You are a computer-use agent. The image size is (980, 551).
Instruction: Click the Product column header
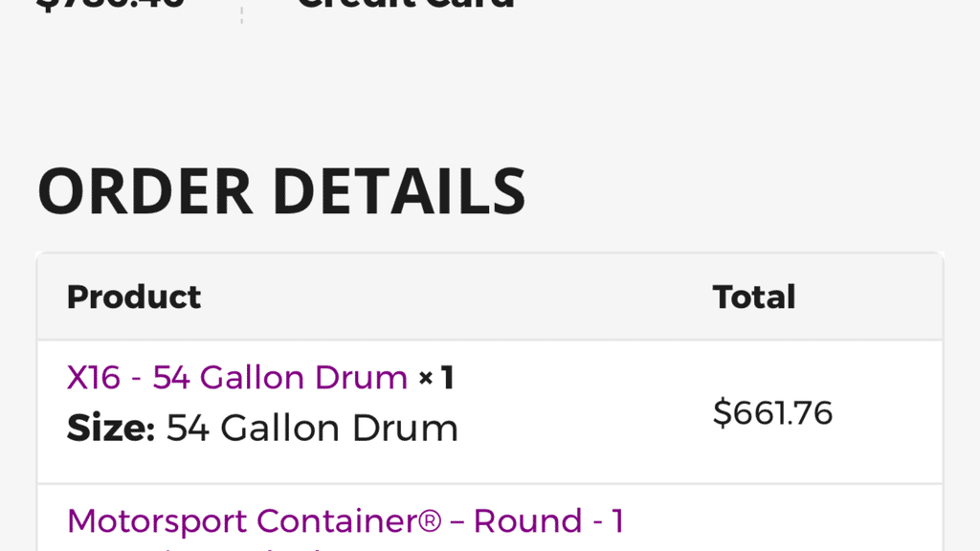134,298
